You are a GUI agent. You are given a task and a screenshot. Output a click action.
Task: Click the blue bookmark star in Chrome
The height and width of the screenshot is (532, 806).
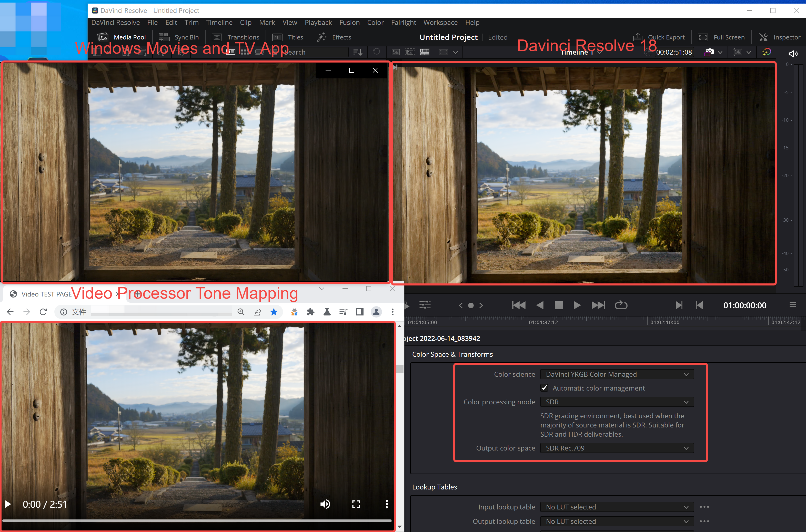click(x=274, y=312)
